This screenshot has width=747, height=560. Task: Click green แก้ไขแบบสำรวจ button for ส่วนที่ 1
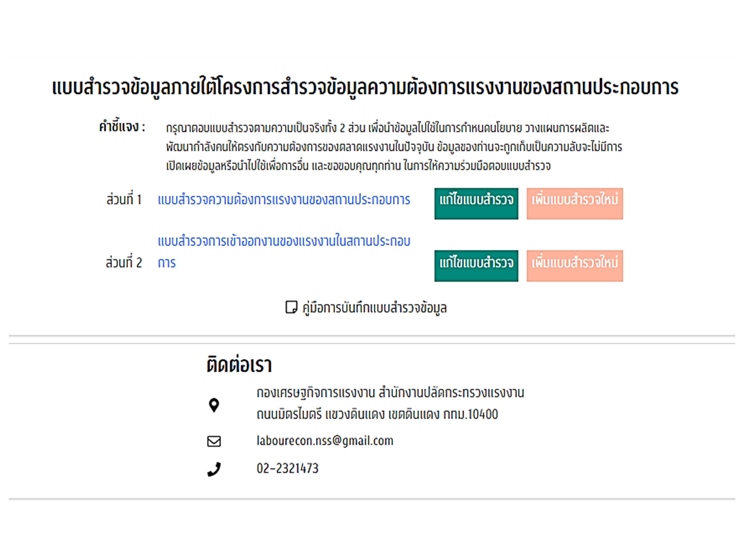476,204
